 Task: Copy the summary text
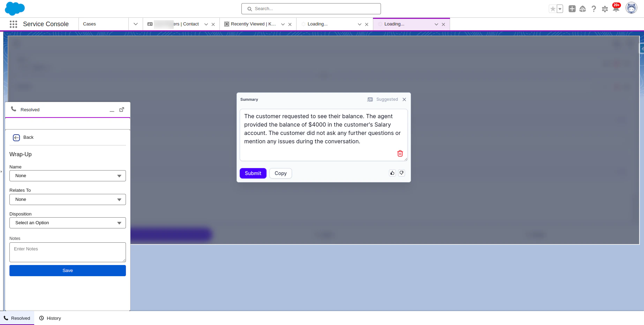pyautogui.click(x=280, y=173)
